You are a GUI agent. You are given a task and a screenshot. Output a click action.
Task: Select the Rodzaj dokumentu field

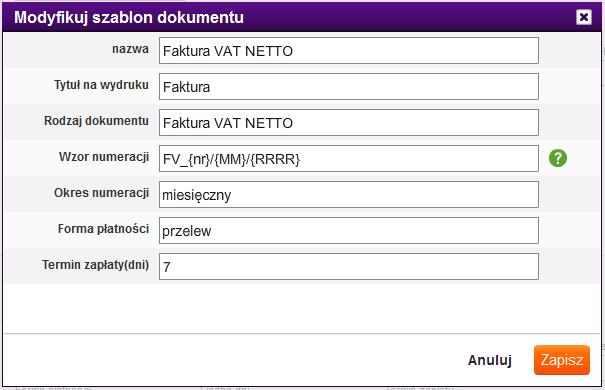click(x=349, y=123)
